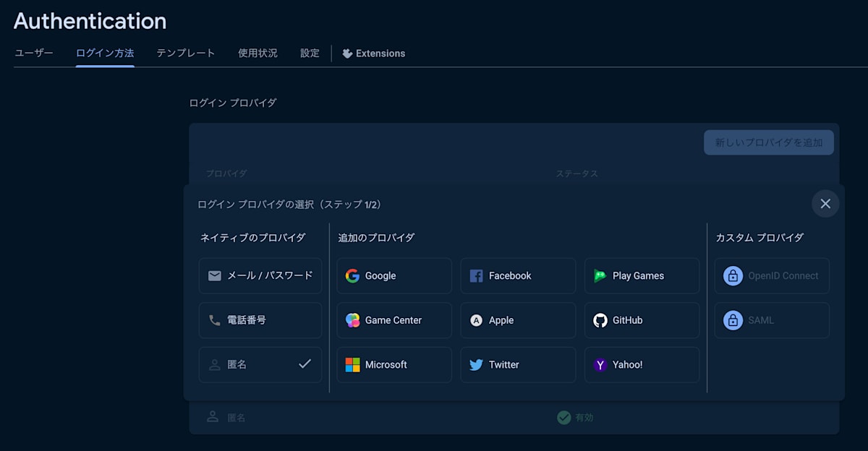The image size is (868, 451).
Task: Click the Extensions tab icon
Action: (347, 53)
